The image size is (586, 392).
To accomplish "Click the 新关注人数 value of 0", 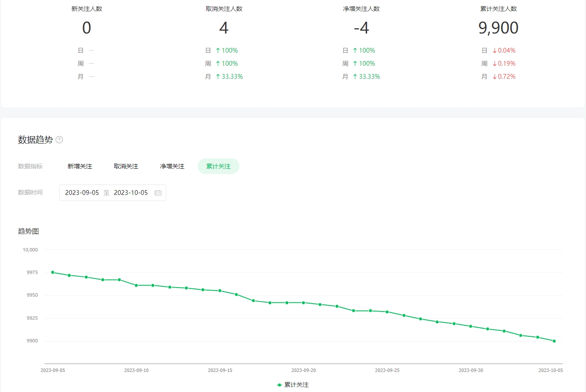I will (87, 28).
